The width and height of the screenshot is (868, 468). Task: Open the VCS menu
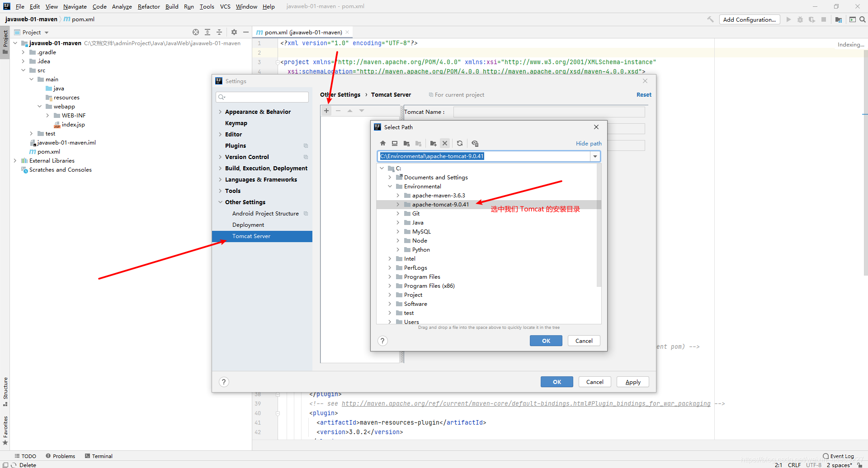click(x=225, y=6)
